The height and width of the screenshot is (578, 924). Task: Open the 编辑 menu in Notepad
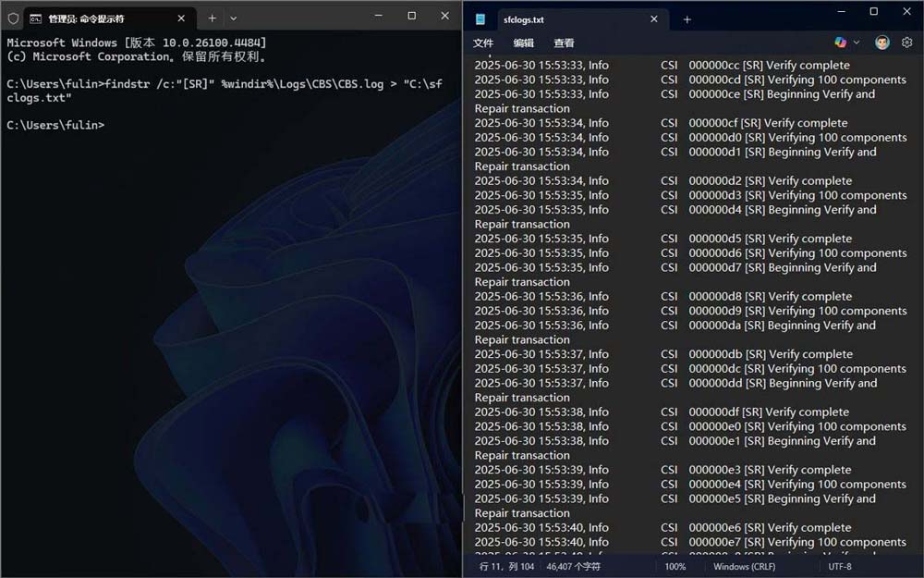coord(523,43)
